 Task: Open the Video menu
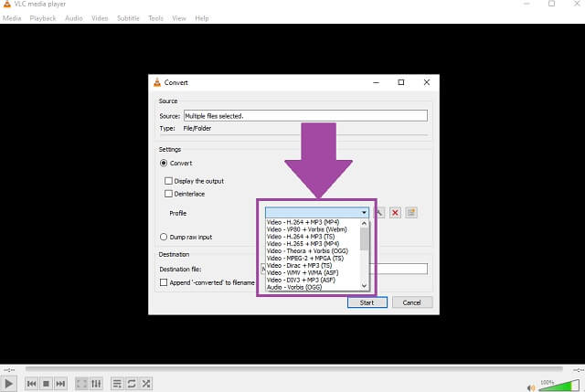[x=100, y=18]
